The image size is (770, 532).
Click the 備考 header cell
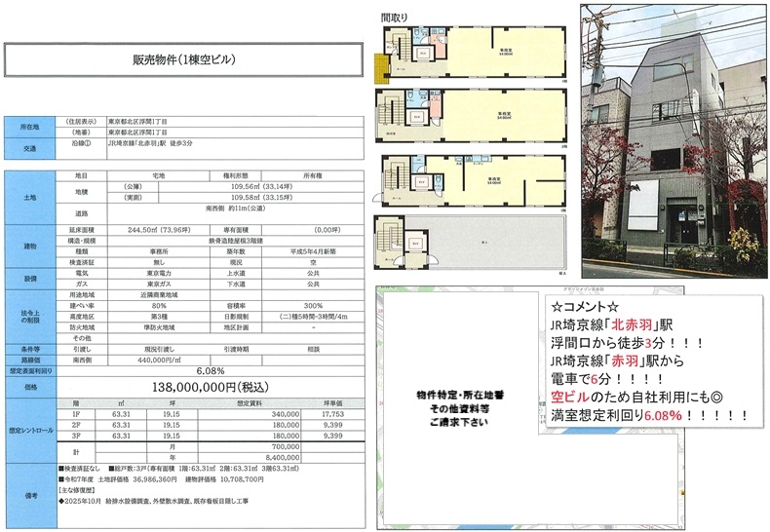click(x=30, y=496)
